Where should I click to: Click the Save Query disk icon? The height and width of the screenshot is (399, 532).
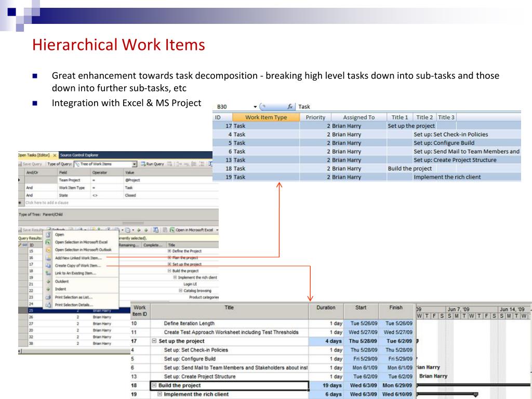pyautogui.click(x=20, y=164)
